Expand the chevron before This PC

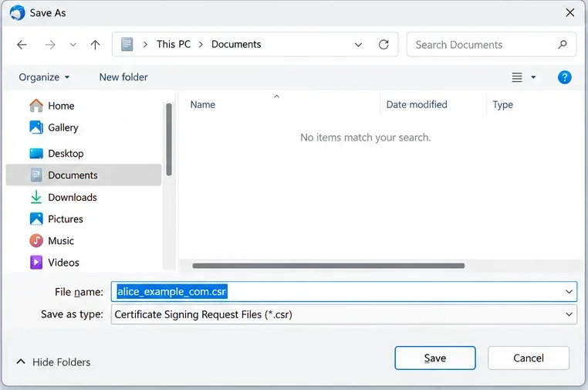[x=145, y=45]
